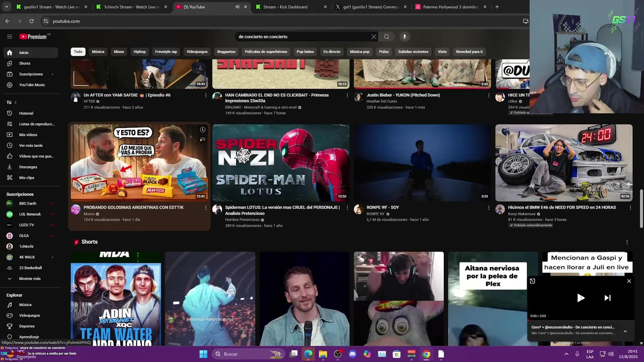Open the BMW E46 24 horas thumbnail

(x=563, y=163)
